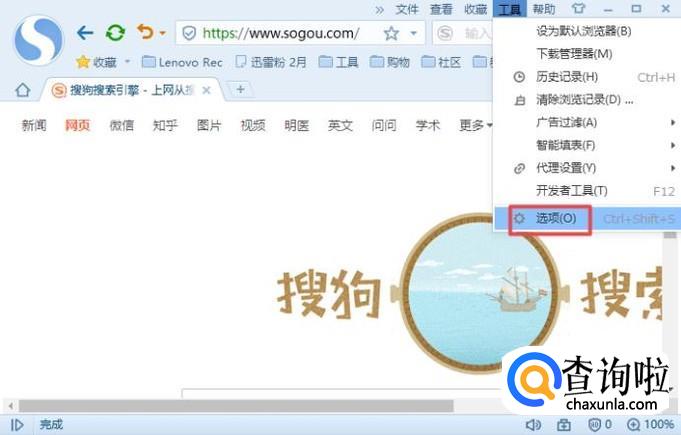Open 下载管理器(M) from the menu
This screenshot has height=435, width=681.
point(574,54)
